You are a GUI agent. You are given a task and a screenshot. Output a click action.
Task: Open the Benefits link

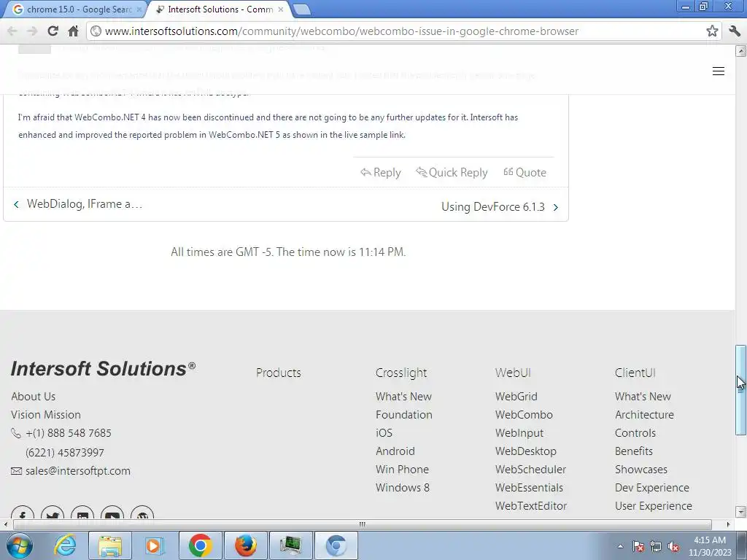tap(634, 451)
